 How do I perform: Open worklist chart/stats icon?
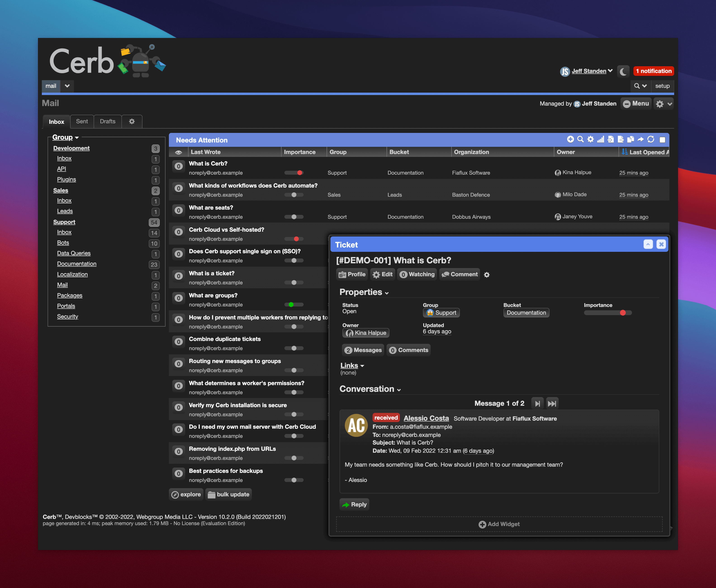tap(601, 139)
